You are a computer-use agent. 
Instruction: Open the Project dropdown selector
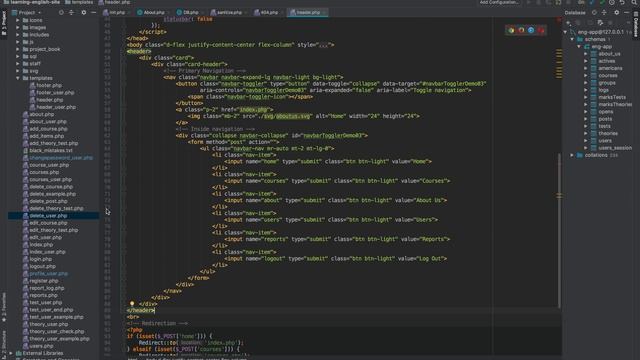click(x=27, y=13)
